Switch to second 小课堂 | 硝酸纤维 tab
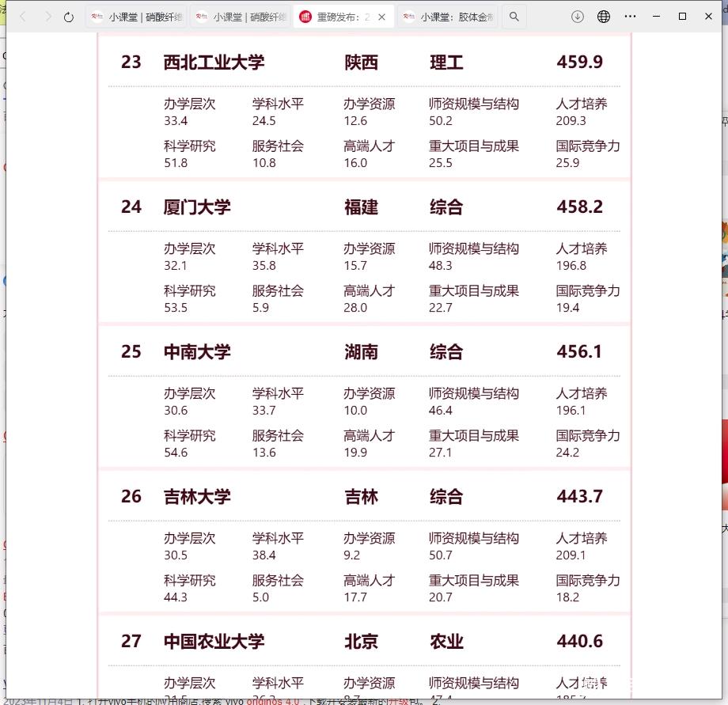728x705 pixels. pos(241,17)
